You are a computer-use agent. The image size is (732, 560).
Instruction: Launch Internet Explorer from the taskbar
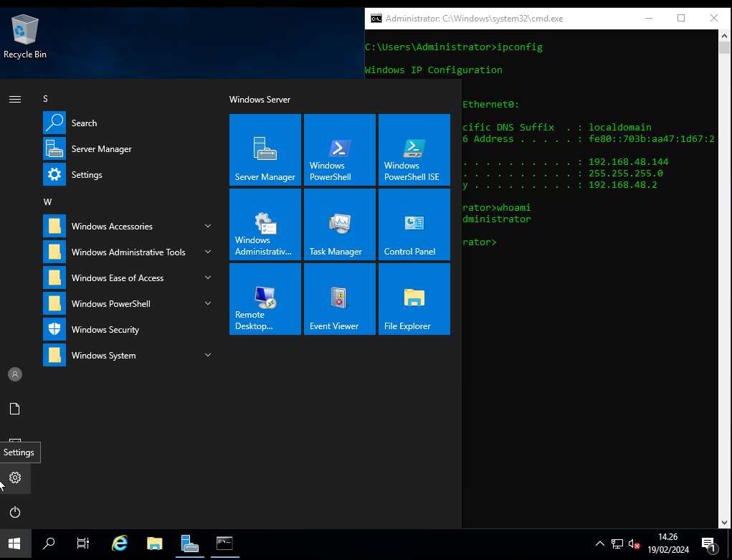(120, 544)
